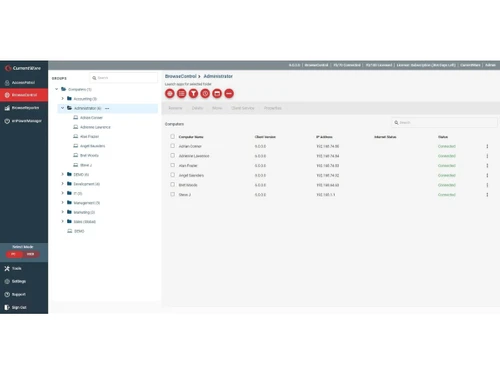Viewport: 500px width, 375px height.
Task: Open row menu for Adrienne Lawrence
Action: click(x=487, y=156)
